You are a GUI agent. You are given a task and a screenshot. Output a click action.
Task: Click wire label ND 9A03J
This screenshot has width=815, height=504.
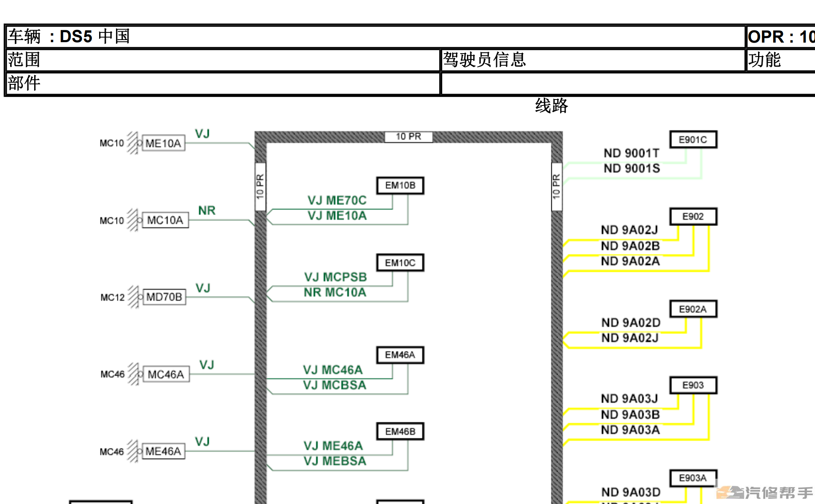629,399
